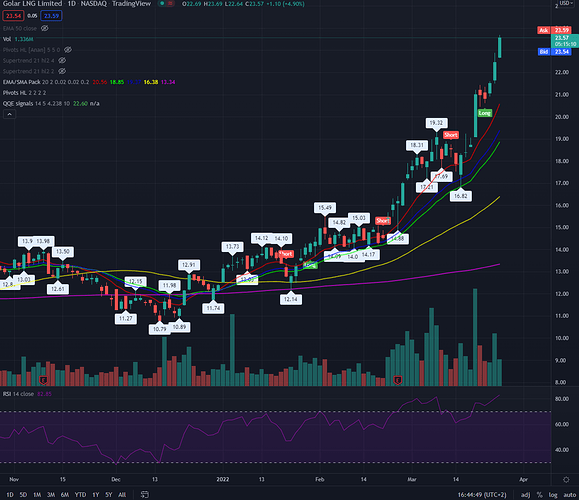
Task: Click the 16.82 pivot low label
Action: [460, 196]
